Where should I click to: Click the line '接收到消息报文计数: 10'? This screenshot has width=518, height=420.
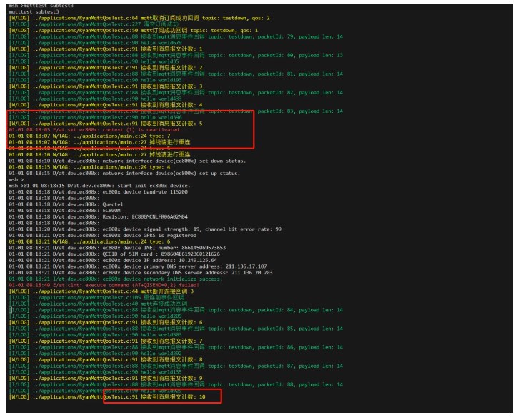click(107, 397)
